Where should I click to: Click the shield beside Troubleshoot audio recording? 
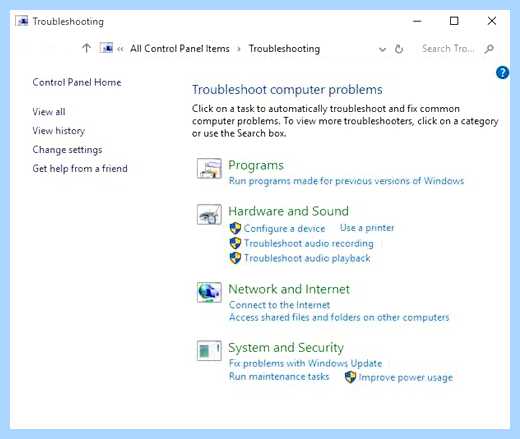pos(235,243)
